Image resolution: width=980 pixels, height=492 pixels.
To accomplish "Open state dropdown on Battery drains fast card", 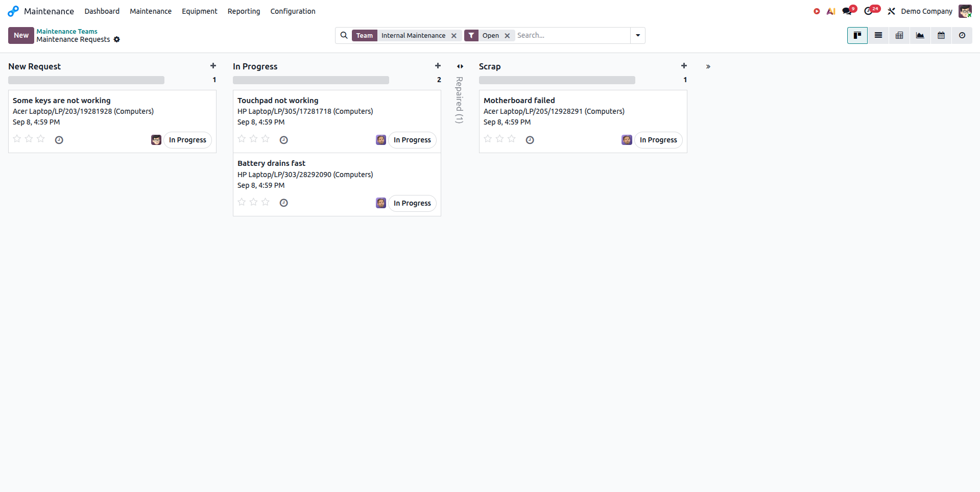I will pos(412,203).
